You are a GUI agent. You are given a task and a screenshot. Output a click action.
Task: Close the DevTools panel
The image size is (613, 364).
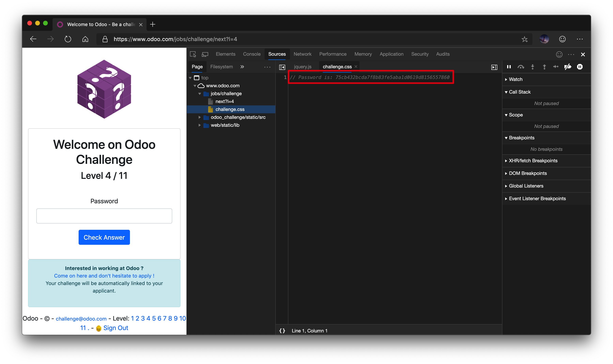click(583, 54)
